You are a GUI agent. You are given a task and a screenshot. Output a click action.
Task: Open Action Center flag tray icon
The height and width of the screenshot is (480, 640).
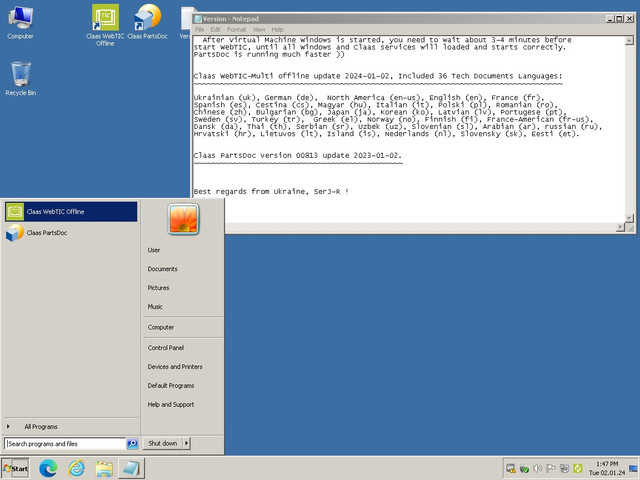click(551, 468)
